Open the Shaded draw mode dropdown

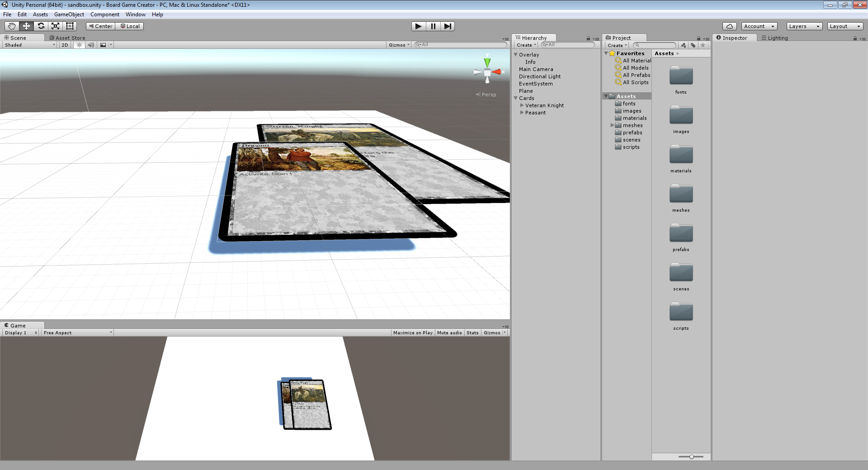(x=30, y=45)
